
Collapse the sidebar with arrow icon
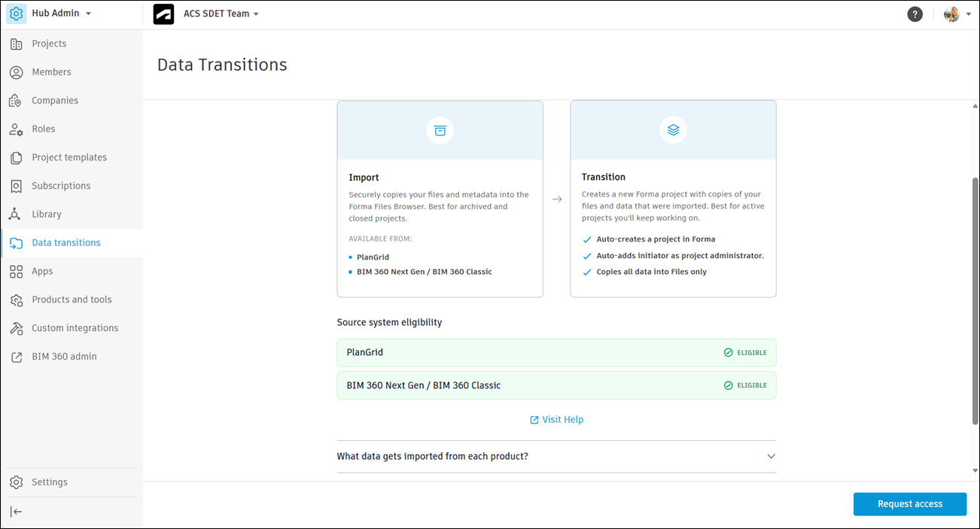(x=16, y=512)
